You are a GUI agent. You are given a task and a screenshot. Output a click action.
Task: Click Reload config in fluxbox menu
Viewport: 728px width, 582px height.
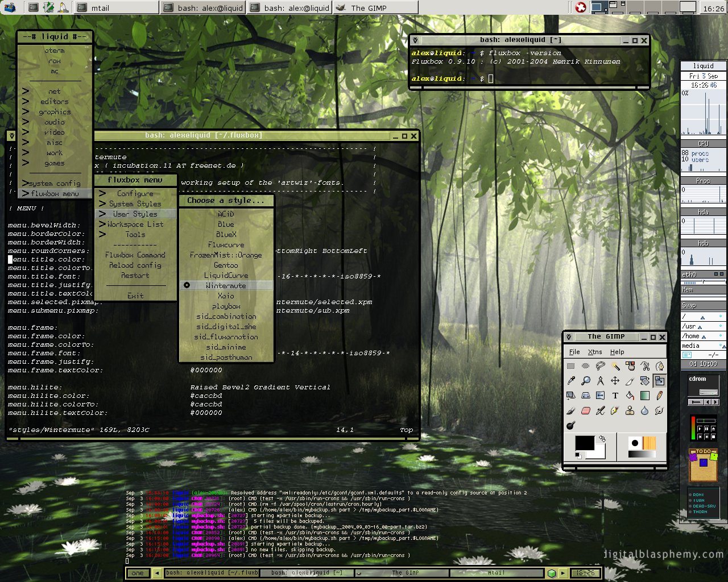pyautogui.click(x=135, y=265)
